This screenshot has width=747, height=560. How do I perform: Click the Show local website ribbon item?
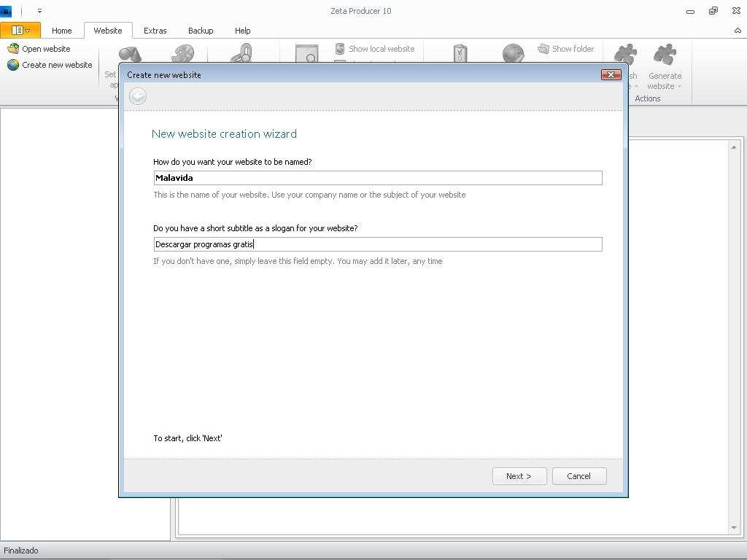pyautogui.click(x=375, y=49)
